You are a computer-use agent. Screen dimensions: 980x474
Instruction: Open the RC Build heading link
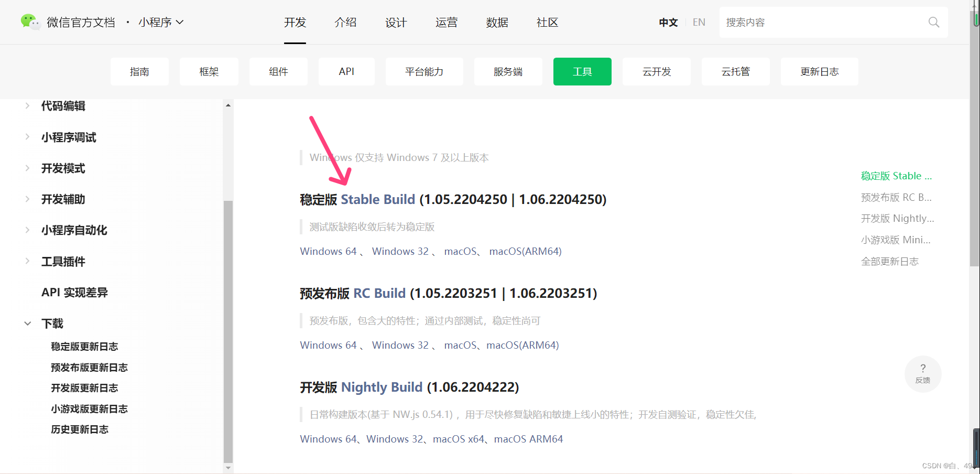[379, 293]
